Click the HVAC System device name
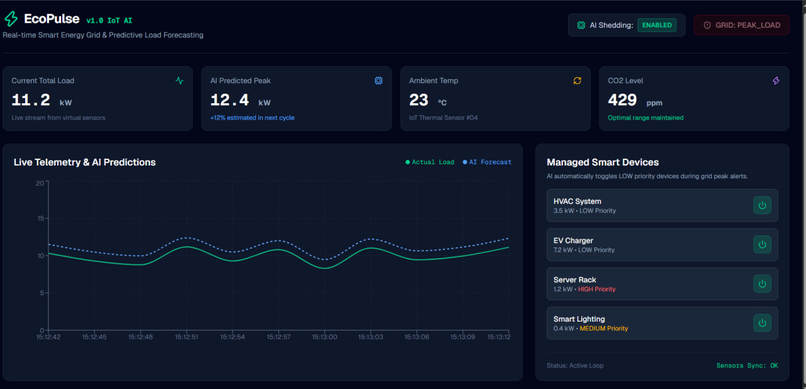806x389 pixels. (x=577, y=201)
